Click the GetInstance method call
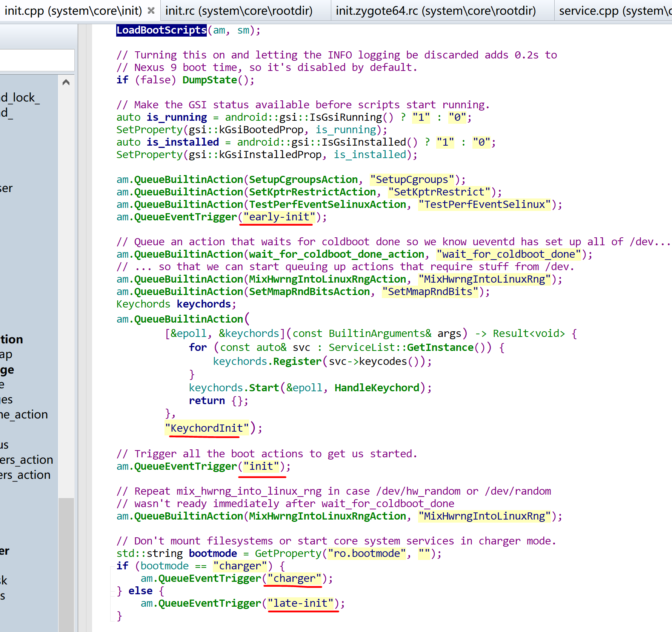The height and width of the screenshot is (632, 672). click(440, 348)
